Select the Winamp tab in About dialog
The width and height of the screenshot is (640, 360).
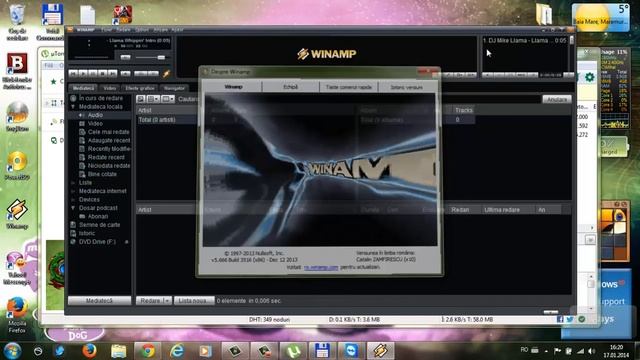(233, 87)
